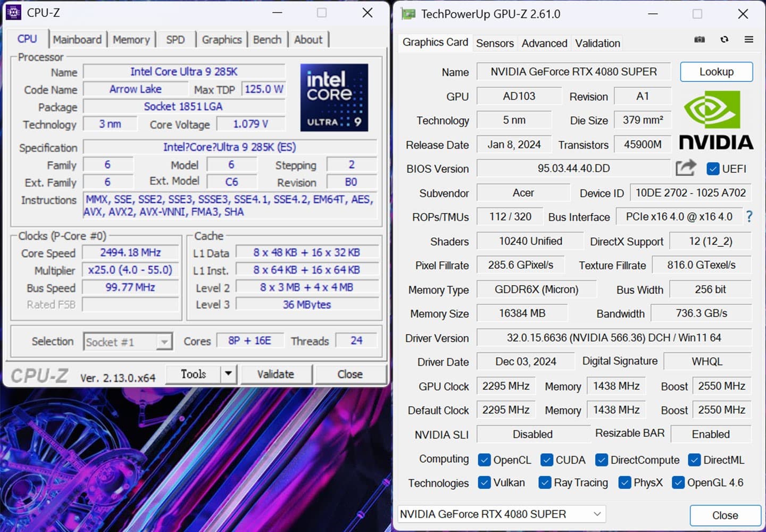Click the Level 3 cache value 36 MBytes

(x=307, y=304)
